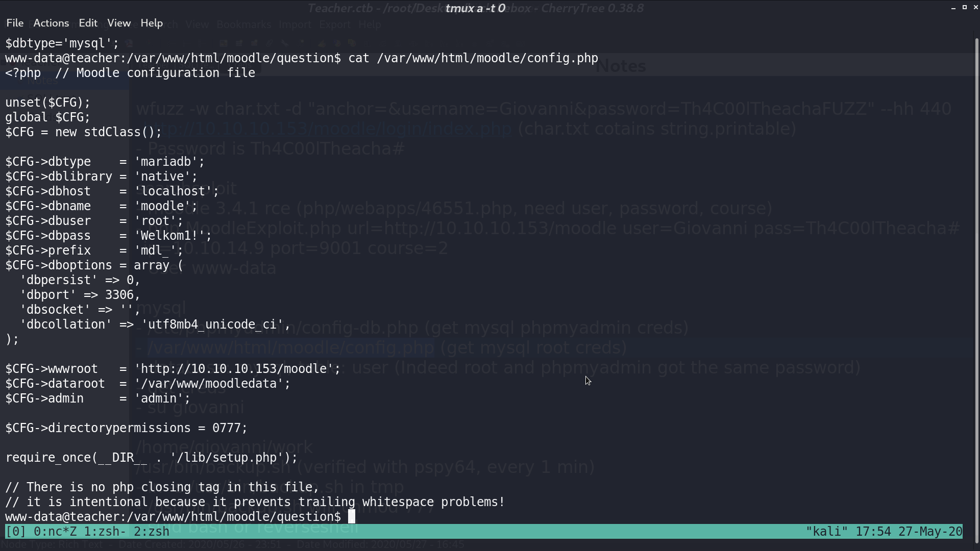Place cursor at the final shell prompt
Image resolution: width=980 pixels, height=551 pixels.
click(351, 517)
